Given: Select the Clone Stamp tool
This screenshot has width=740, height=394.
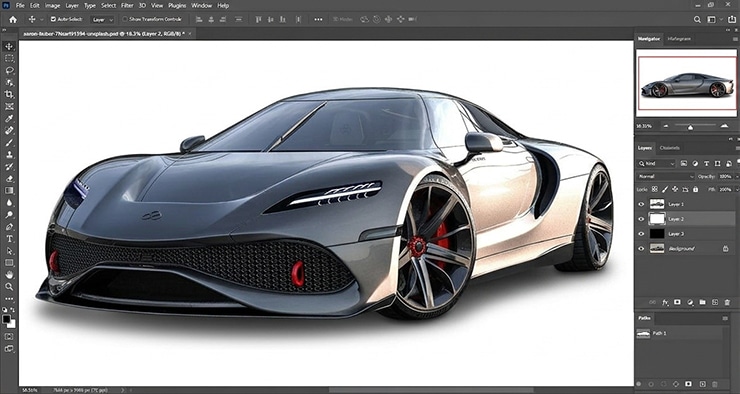Looking at the screenshot, I should pos(9,154).
